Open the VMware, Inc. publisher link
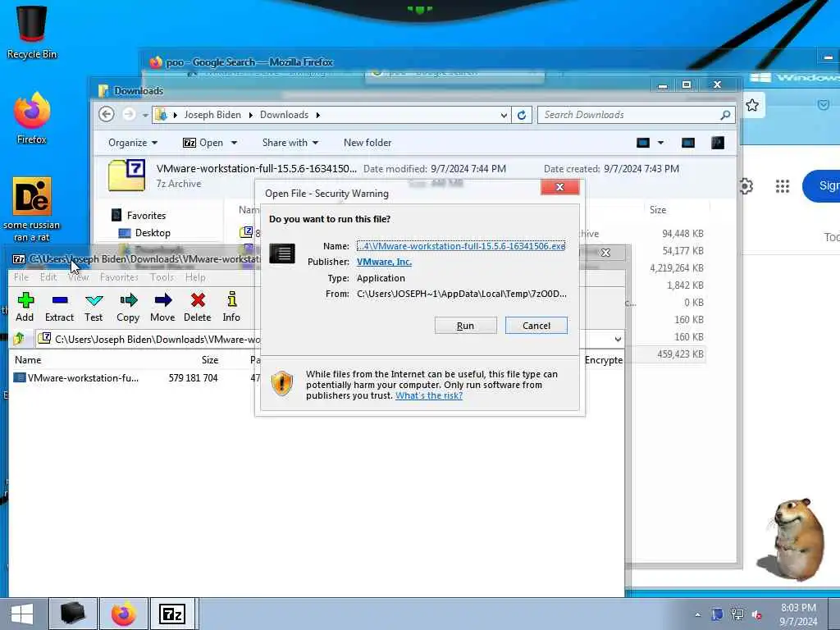This screenshot has height=630, width=840. coord(384,262)
